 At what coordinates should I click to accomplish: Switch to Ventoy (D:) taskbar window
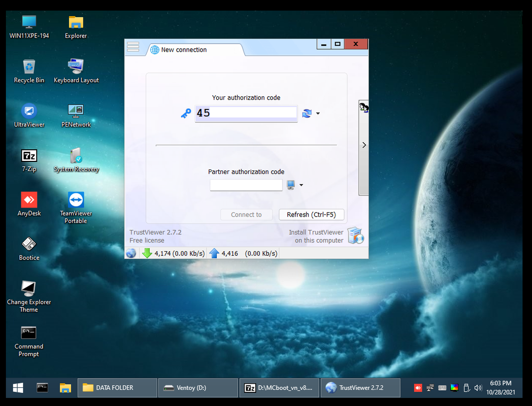pyautogui.click(x=198, y=388)
